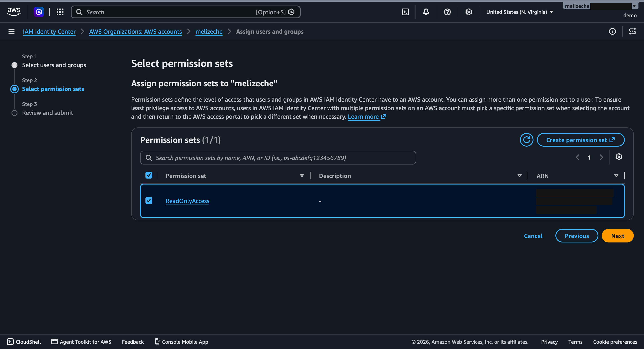Open the page preferences icon beside info
The width and height of the screenshot is (644, 349).
(x=632, y=32)
